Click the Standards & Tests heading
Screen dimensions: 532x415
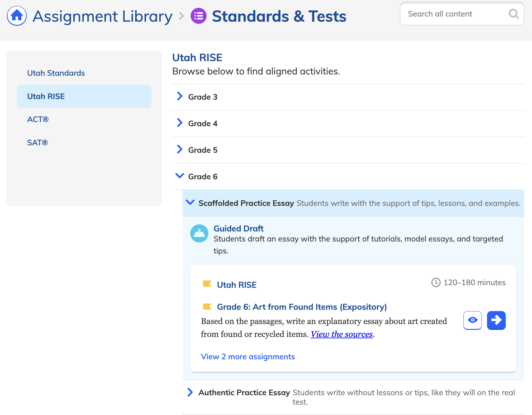(x=279, y=16)
